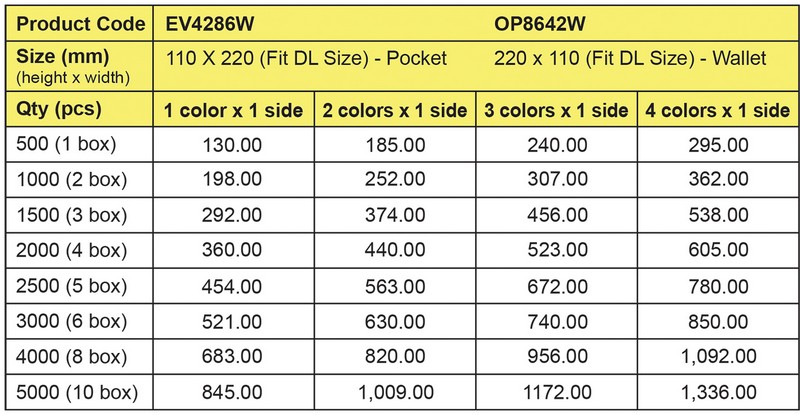Click the 1500 (3 box) quantity row

(x=402, y=215)
